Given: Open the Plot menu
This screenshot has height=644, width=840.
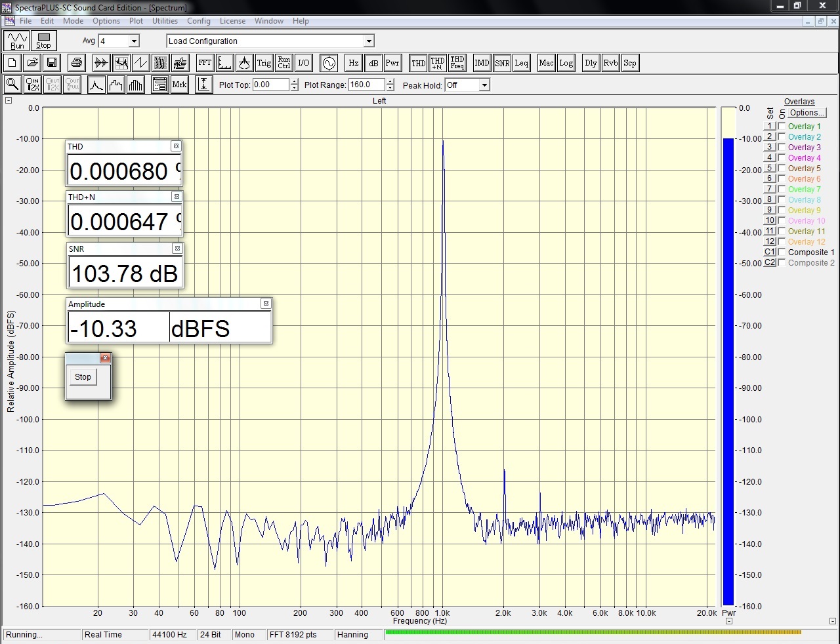Looking at the screenshot, I should pos(136,21).
